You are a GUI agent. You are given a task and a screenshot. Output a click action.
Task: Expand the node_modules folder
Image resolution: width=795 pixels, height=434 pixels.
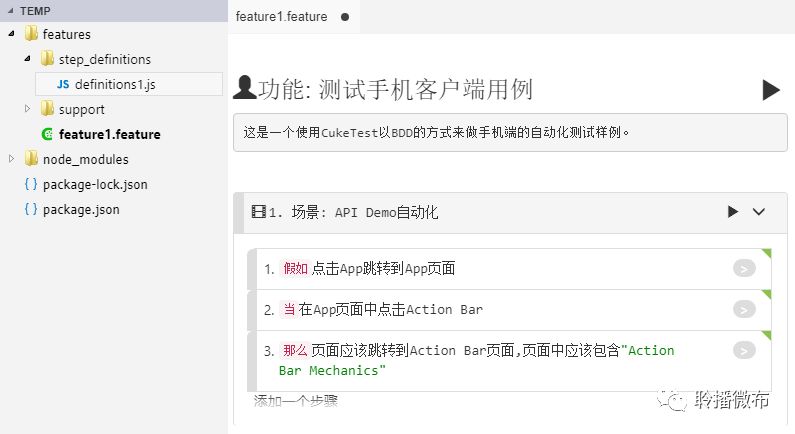tap(12, 159)
